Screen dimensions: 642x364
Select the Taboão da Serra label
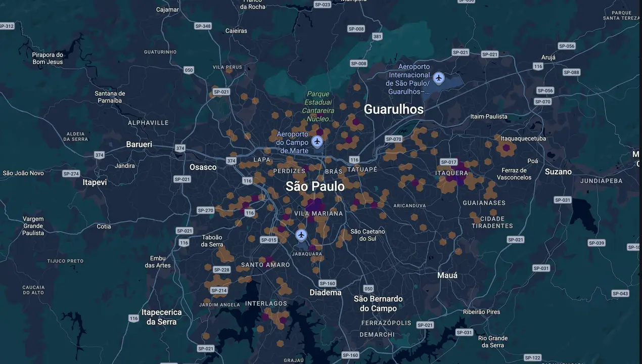pyautogui.click(x=212, y=241)
